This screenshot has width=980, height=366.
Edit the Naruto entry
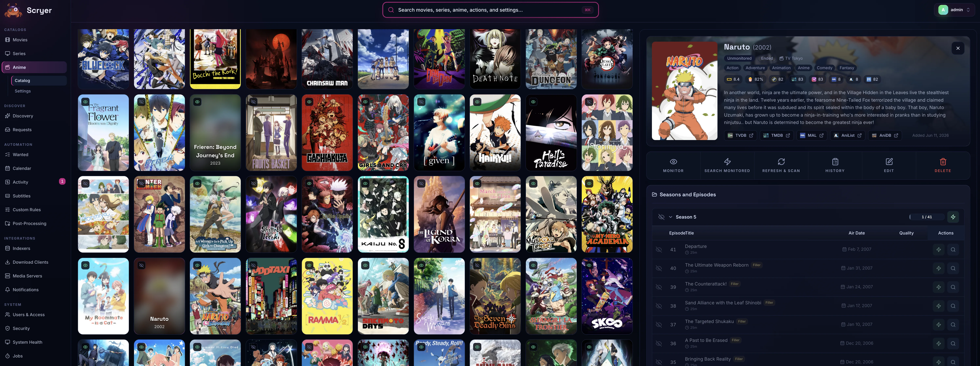click(889, 166)
